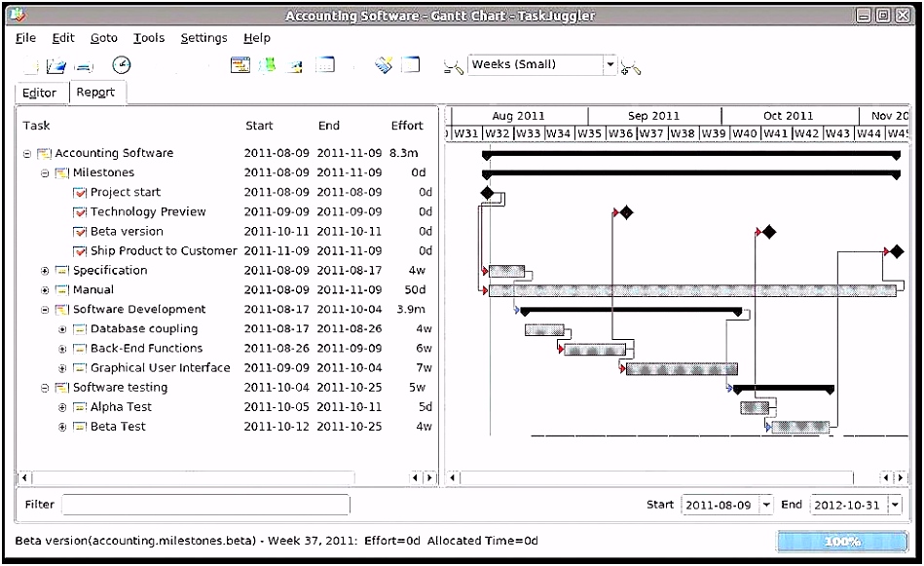Expand the Manual tree node
Image resolution: width=924 pixels, height=566 pixels.
tap(45, 290)
